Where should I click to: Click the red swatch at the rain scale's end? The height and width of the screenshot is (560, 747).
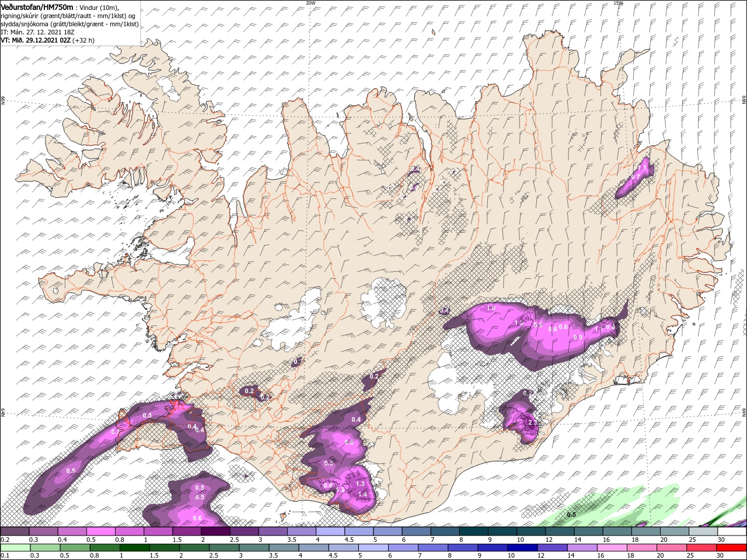point(732,548)
